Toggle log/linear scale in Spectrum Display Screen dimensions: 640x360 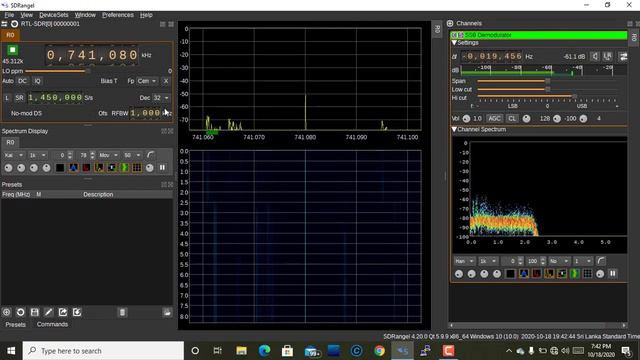tap(151, 155)
